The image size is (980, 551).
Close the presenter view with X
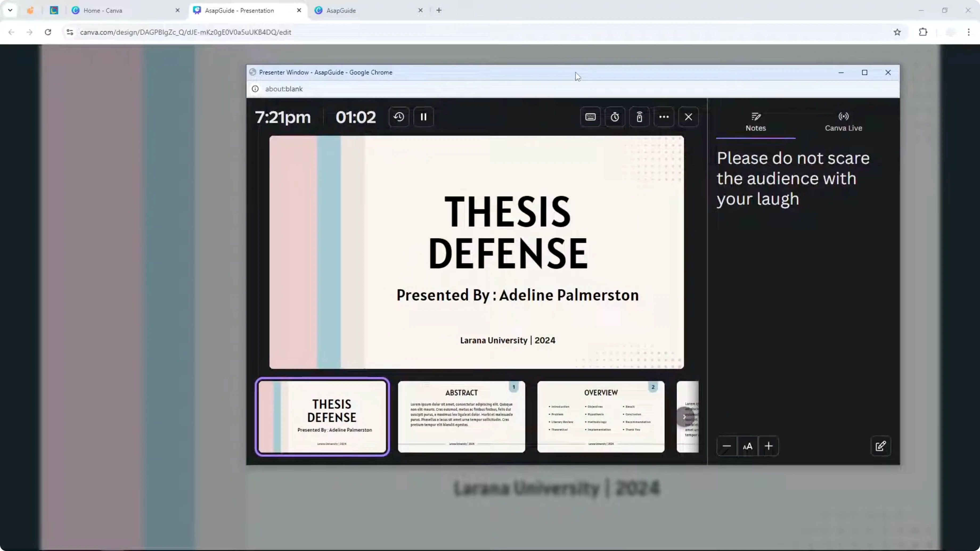coord(688,117)
